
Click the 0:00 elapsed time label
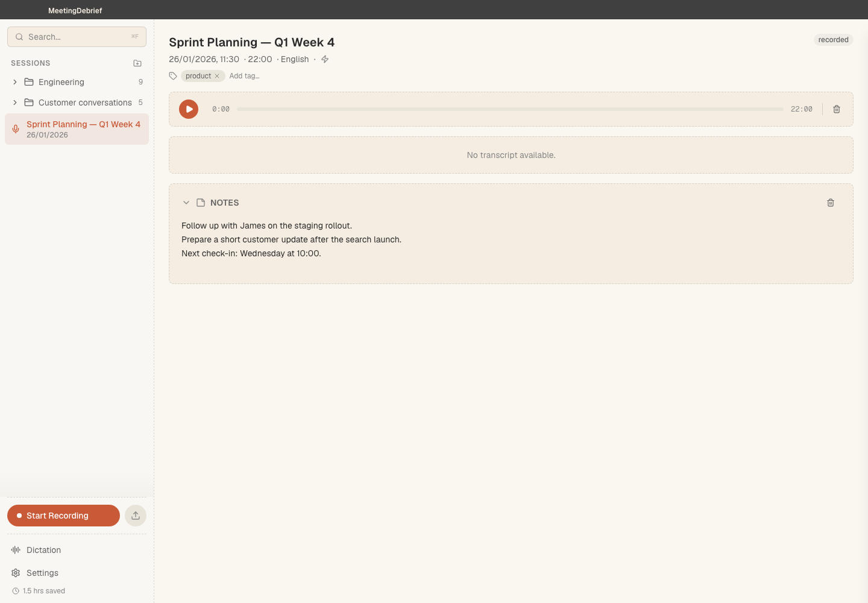(221, 109)
